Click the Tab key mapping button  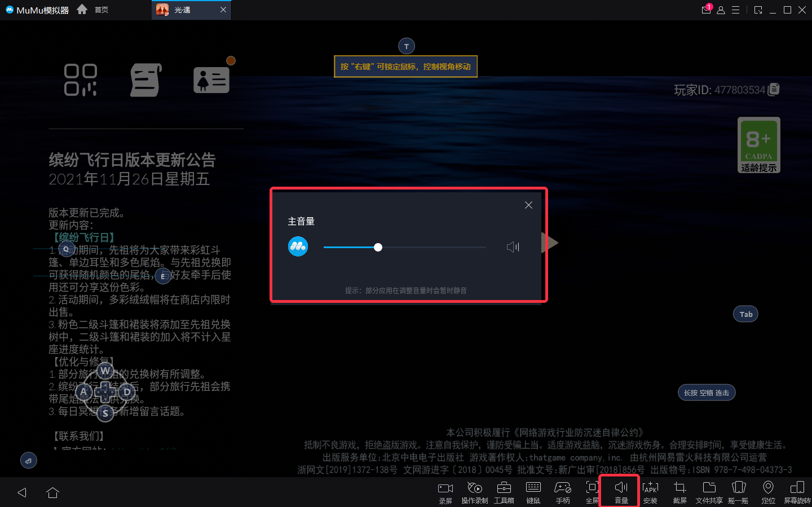746,314
